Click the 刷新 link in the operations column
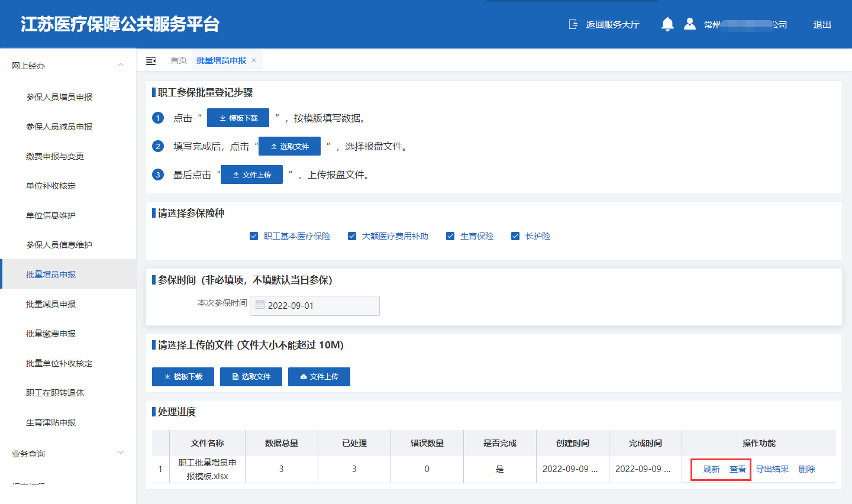This screenshot has height=504, width=852. 711,469
